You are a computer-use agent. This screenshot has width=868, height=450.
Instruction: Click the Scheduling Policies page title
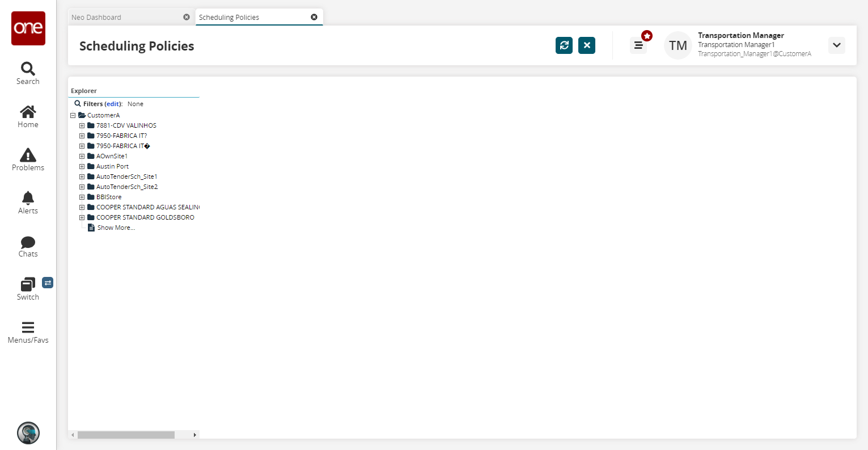[137, 46]
